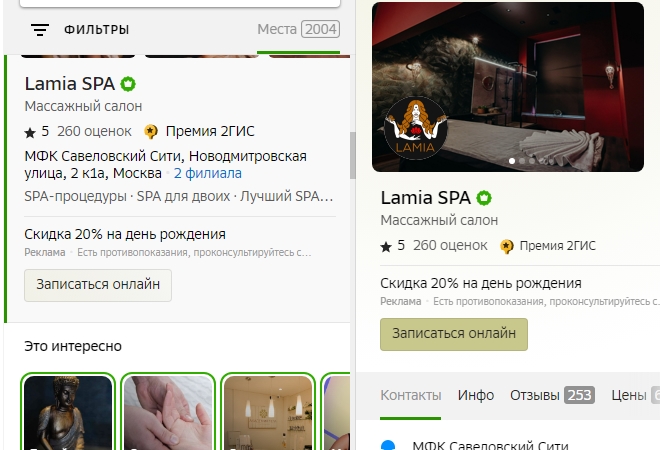The image size is (660, 450).
Task: Open the Buddha statue thumbnail
Action: pos(68,412)
